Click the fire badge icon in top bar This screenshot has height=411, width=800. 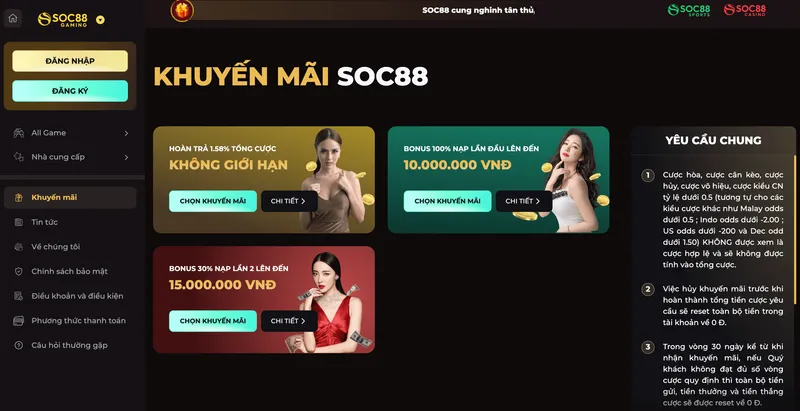click(x=182, y=11)
